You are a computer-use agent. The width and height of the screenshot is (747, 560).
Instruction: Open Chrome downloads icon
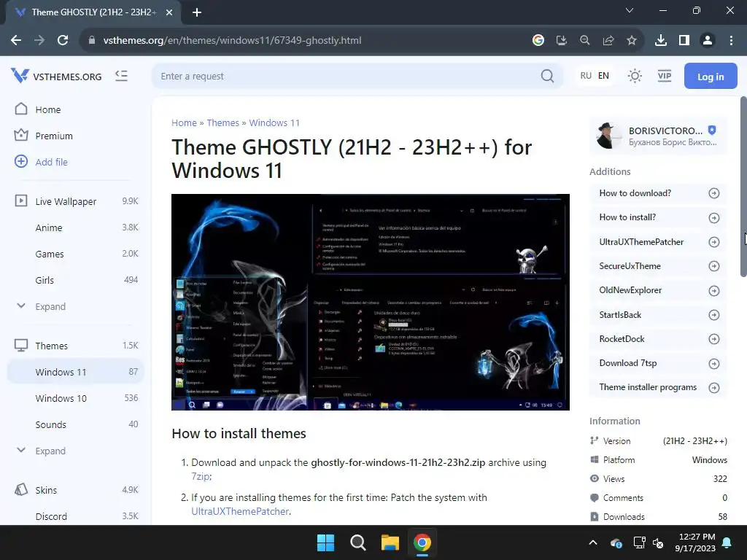click(x=660, y=41)
